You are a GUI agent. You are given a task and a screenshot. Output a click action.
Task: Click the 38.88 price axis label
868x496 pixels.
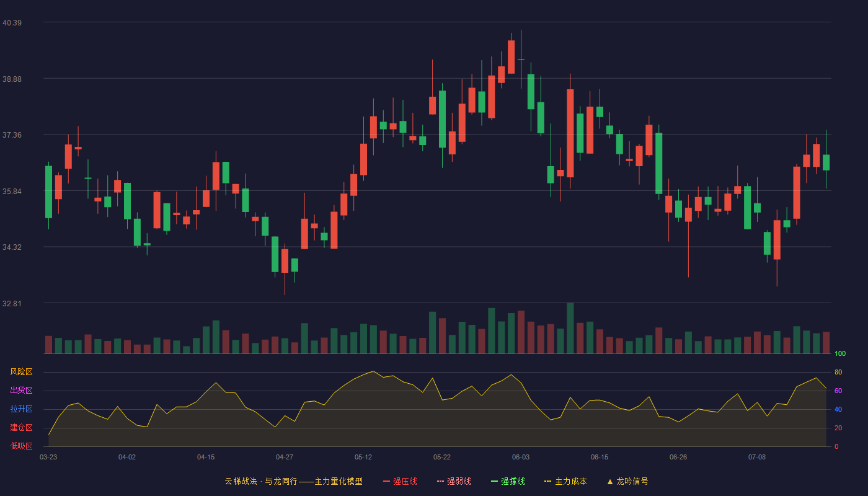click(x=12, y=79)
